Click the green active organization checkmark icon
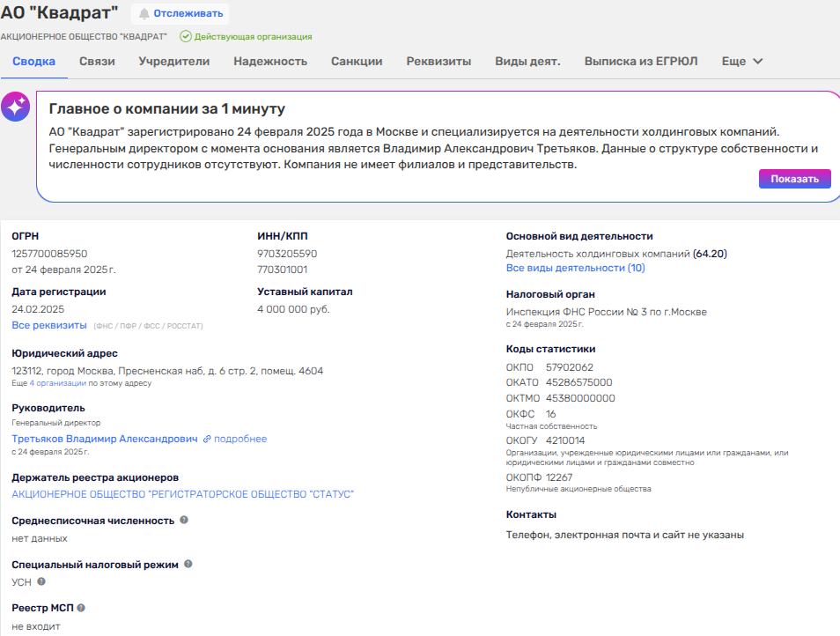 click(185, 37)
